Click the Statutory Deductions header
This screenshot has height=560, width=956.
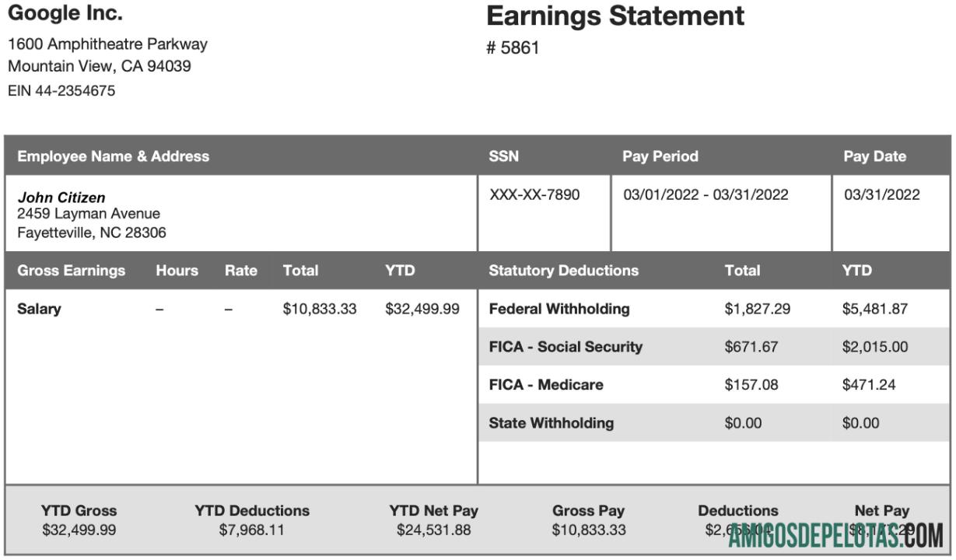(563, 271)
